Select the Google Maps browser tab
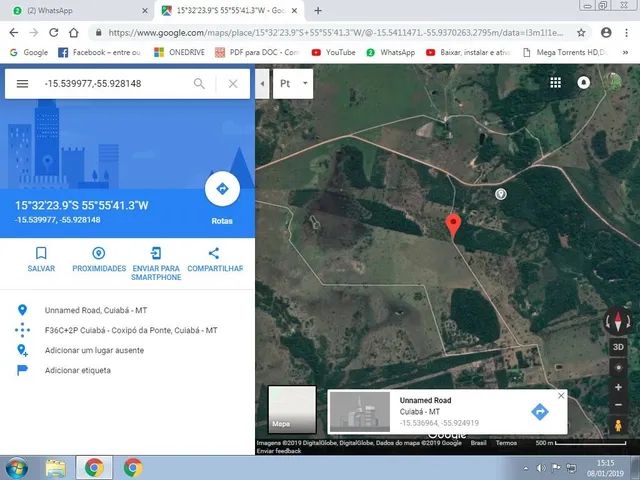The width and height of the screenshot is (640, 480). pos(229,11)
